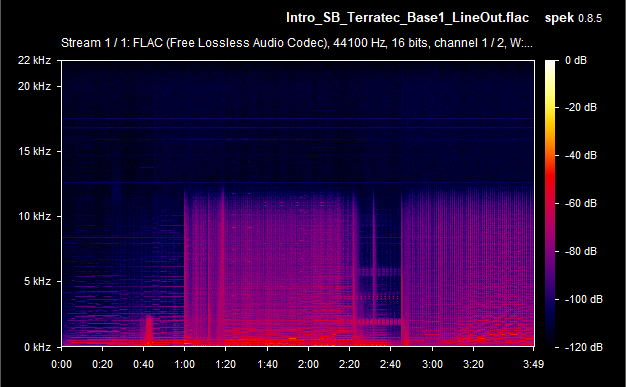Click the spek 0.8.5 version label
Image resolution: width=626 pixels, height=387 pixels.
pos(573,18)
